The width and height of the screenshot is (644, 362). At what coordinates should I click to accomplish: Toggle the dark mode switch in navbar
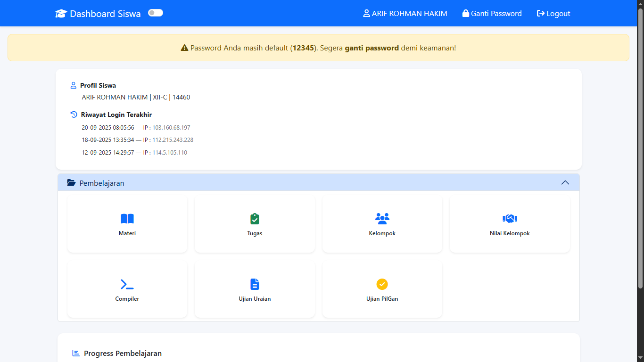156,13
